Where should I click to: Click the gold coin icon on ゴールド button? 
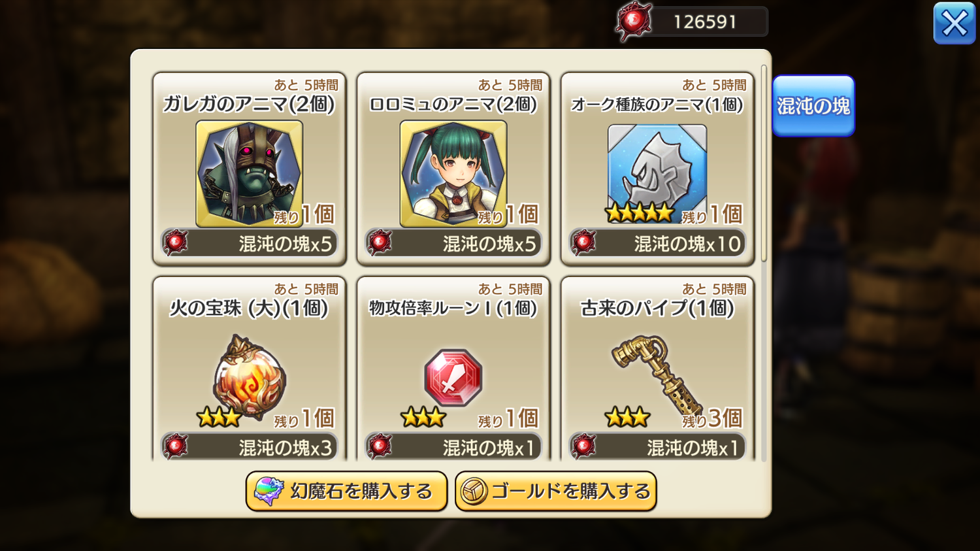coord(474,492)
